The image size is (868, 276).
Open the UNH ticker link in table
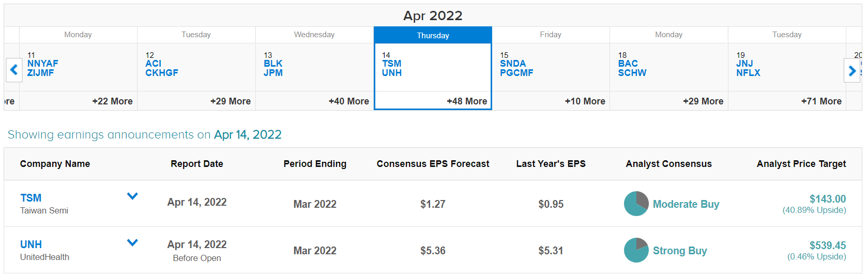pyautogui.click(x=31, y=244)
